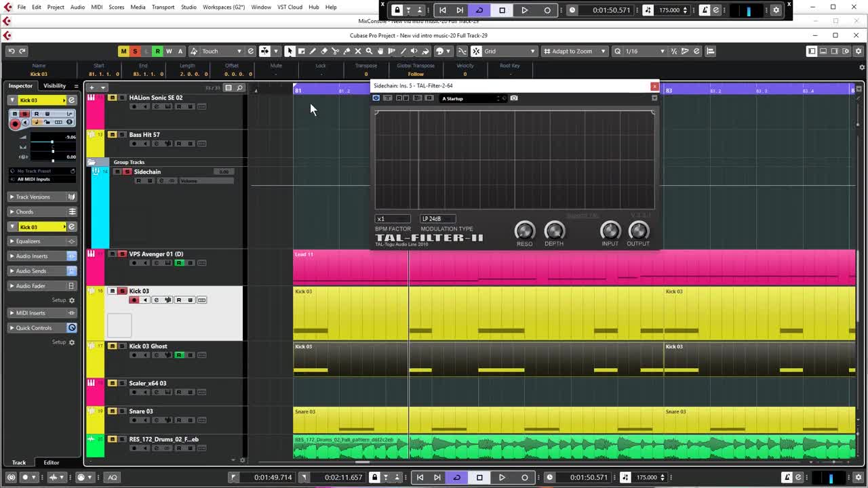This screenshot has height=488, width=868.
Task: Open the VST Cloud menu
Action: [x=290, y=7]
